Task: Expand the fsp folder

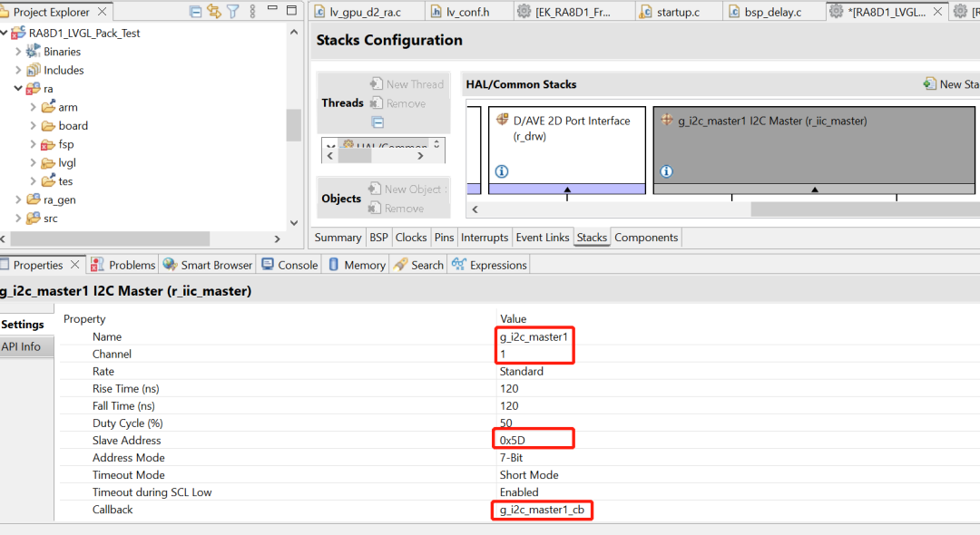Action: pos(34,144)
